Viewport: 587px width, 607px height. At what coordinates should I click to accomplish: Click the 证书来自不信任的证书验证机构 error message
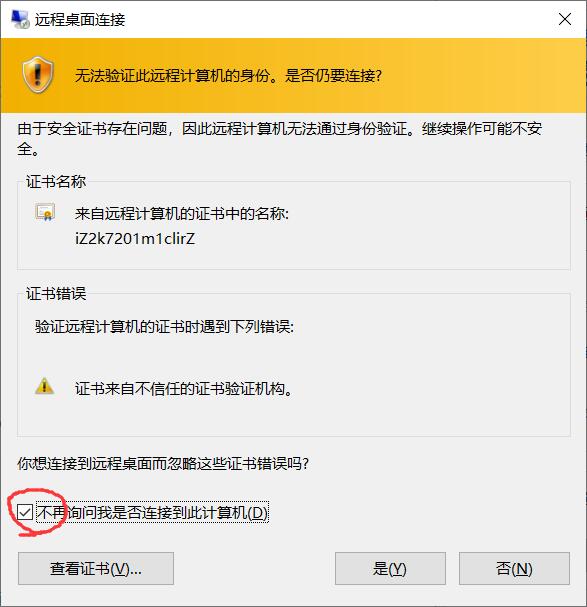pos(184,388)
